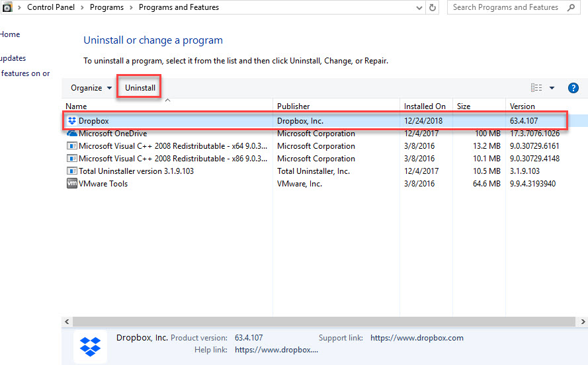
Task: Expand the chevron after Control Panel breadcrumb
Action: click(x=82, y=7)
